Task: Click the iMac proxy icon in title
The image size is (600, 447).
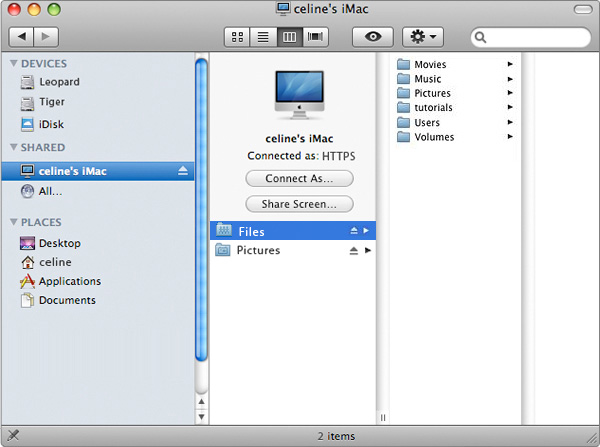Action: point(283,8)
